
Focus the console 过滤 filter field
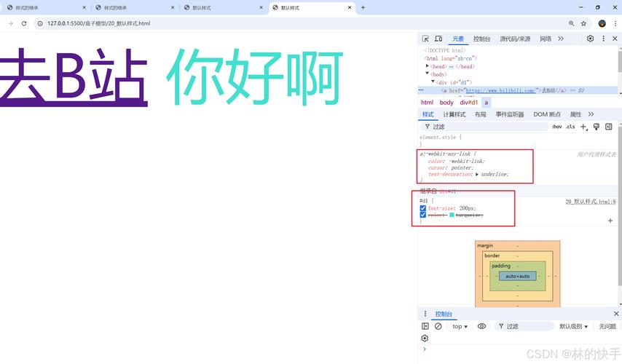524,326
